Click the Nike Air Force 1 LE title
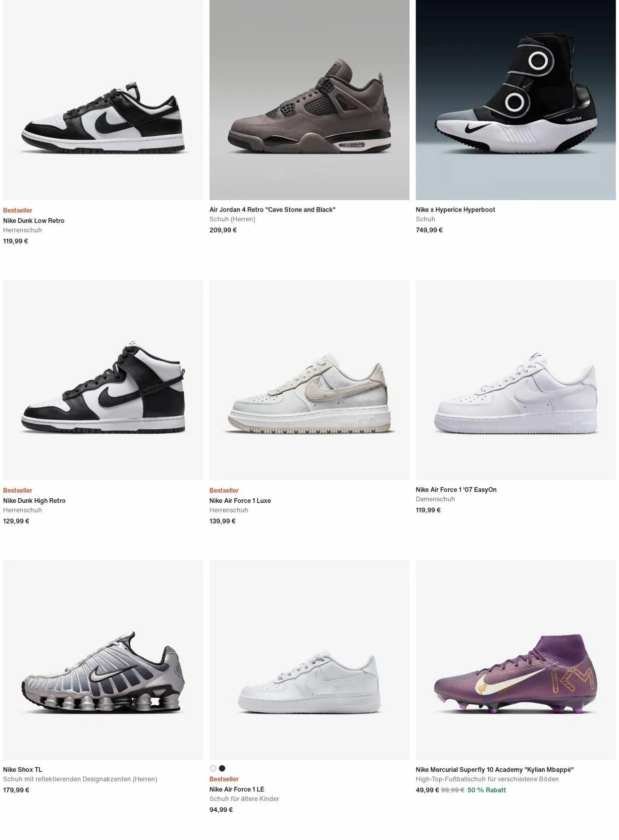 pos(237,789)
